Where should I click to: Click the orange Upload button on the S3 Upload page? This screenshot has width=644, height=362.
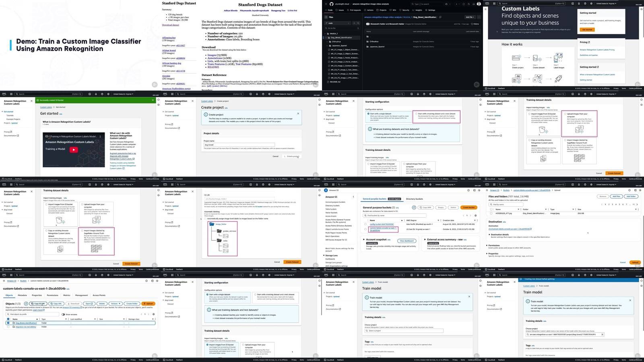[635, 262]
